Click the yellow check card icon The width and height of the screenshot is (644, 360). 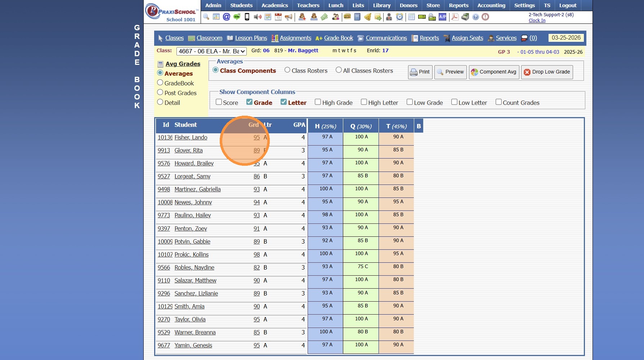422,17
